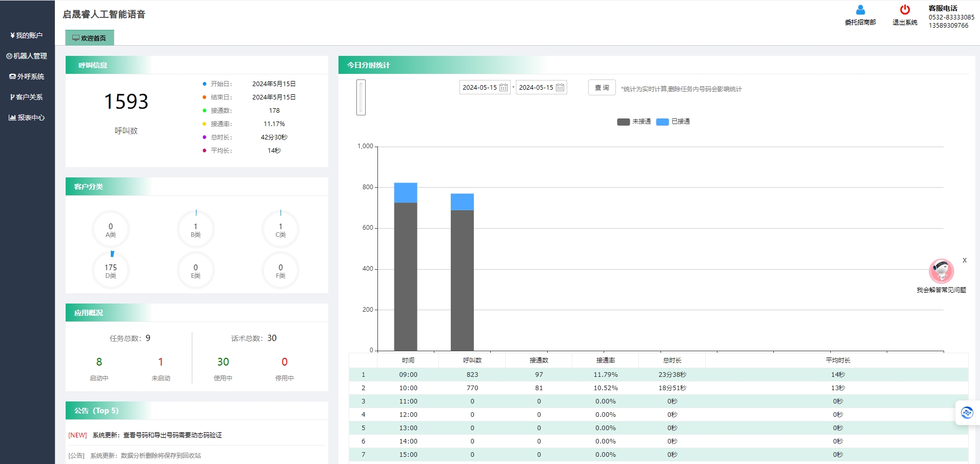
Task: Expand 外呼系统 sidebar menu
Action: click(x=27, y=76)
